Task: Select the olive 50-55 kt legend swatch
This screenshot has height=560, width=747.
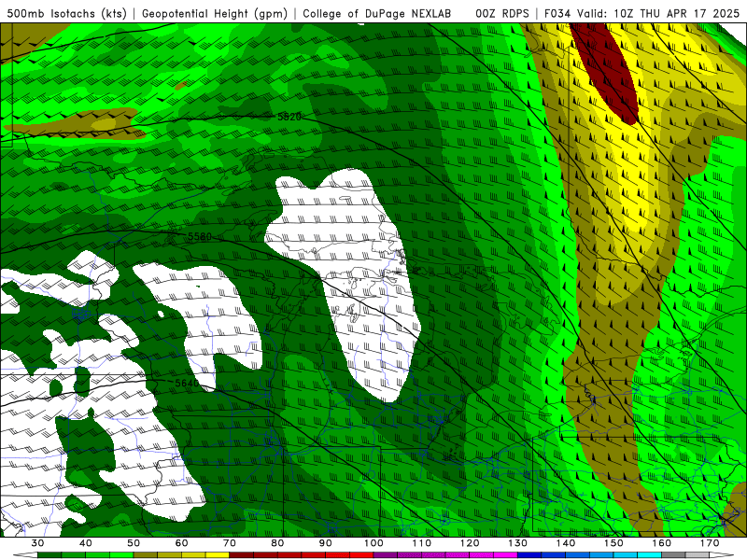Action: coord(146,555)
